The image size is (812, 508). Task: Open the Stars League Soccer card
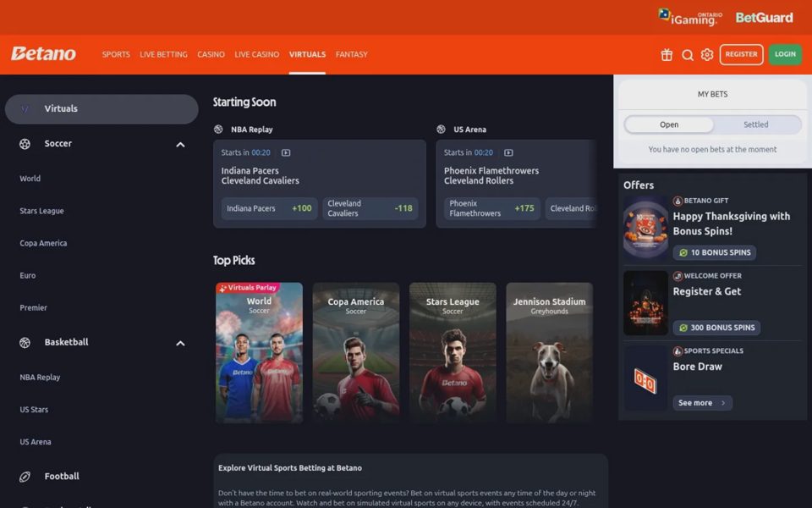point(453,352)
